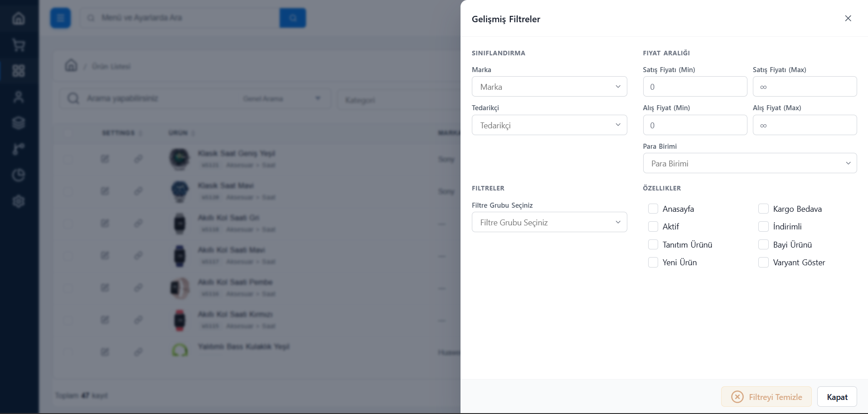Check the Aktif option

click(653, 226)
